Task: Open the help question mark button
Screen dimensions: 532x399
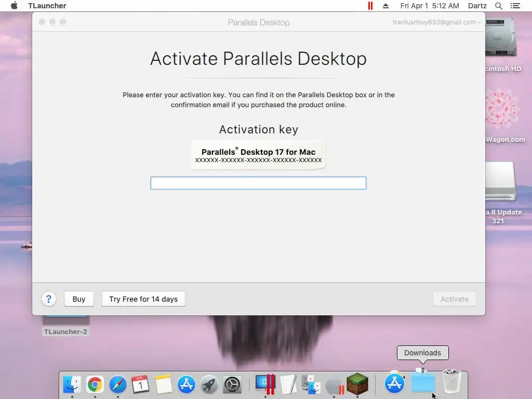Action: click(48, 299)
